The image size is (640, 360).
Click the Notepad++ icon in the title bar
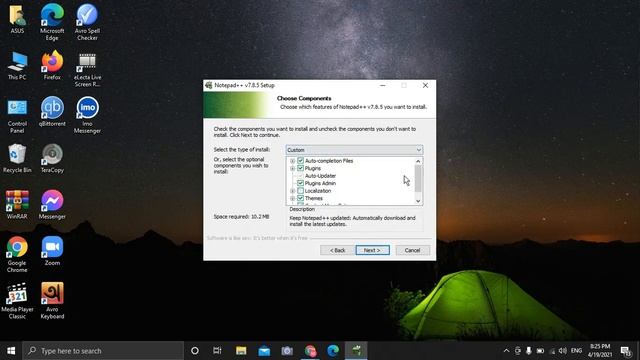pos(209,85)
